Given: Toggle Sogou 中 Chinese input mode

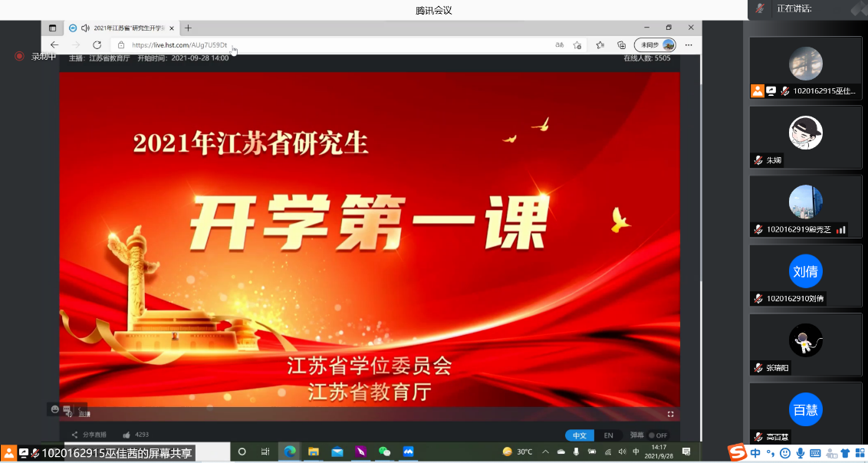Looking at the screenshot, I should point(756,453).
